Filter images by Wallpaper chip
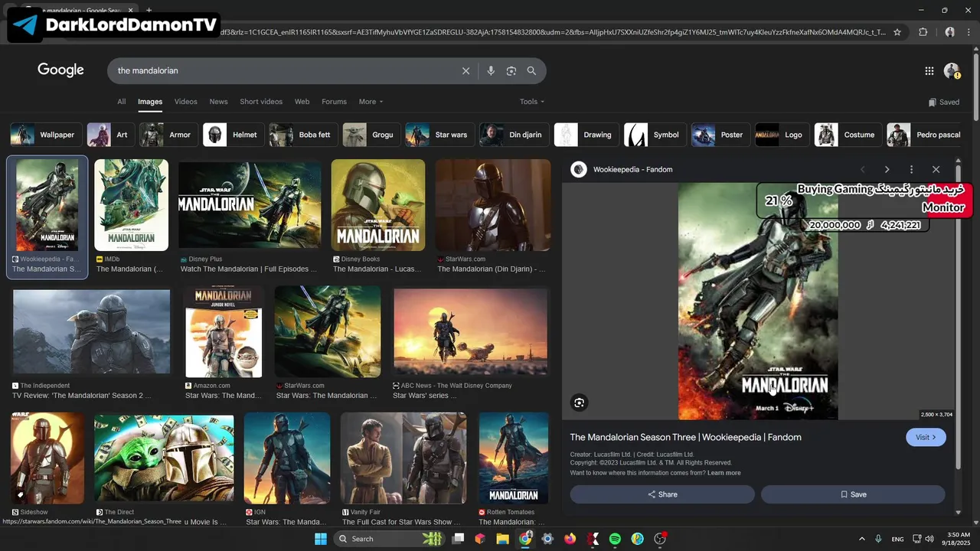Screen dimensions: 980x551 (x=44, y=135)
